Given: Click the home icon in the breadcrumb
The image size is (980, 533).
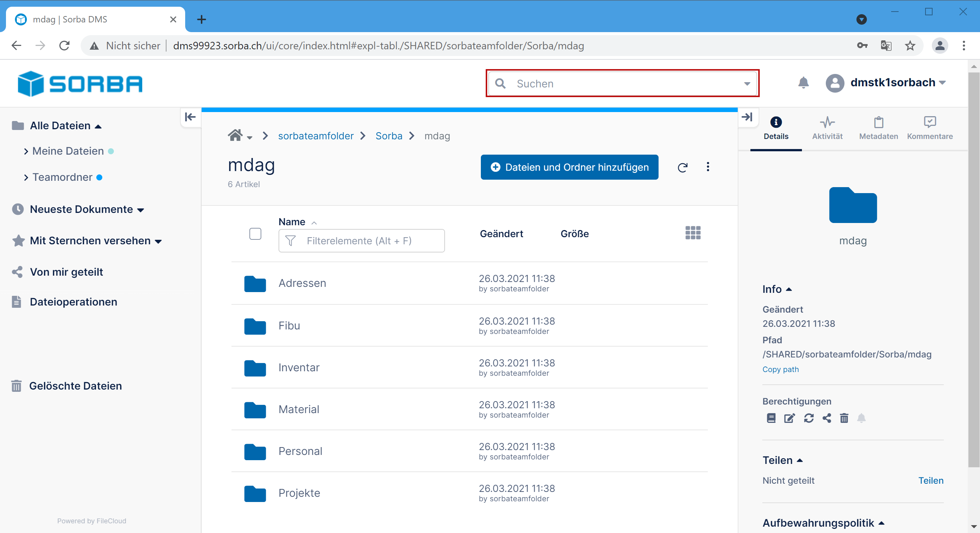Looking at the screenshot, I should [235, 135].
